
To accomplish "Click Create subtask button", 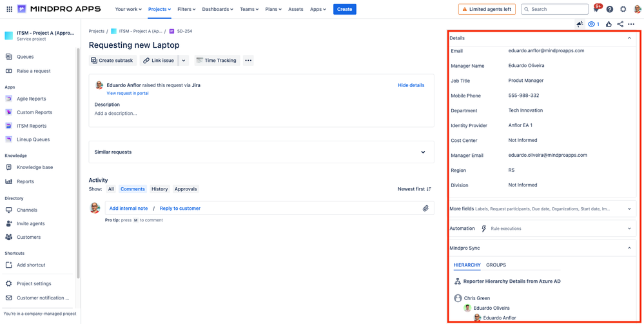I will click(x=113, y=61).
